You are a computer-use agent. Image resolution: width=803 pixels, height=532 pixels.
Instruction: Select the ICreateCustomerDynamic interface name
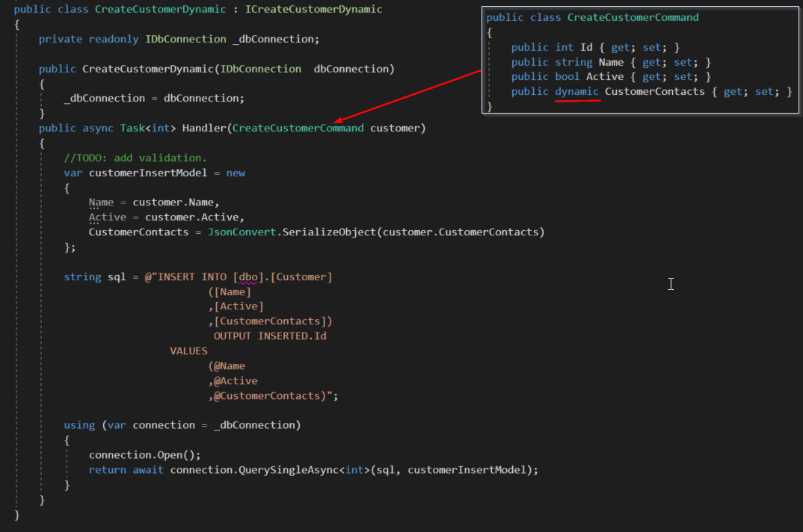pos(313,9)
